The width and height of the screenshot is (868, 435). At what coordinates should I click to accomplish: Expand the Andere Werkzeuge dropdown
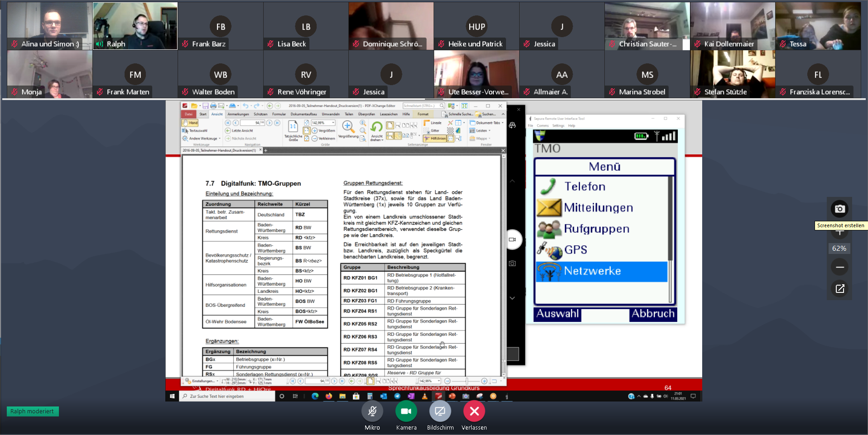point(220,139)
